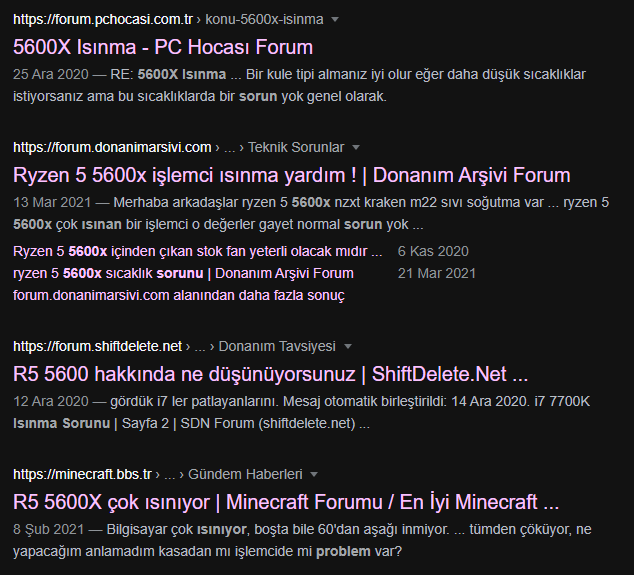Click the 'Teknik Sorunlar' breadcrumb text
This screenshot has width=634, height=575.
[x=296, y=148]
